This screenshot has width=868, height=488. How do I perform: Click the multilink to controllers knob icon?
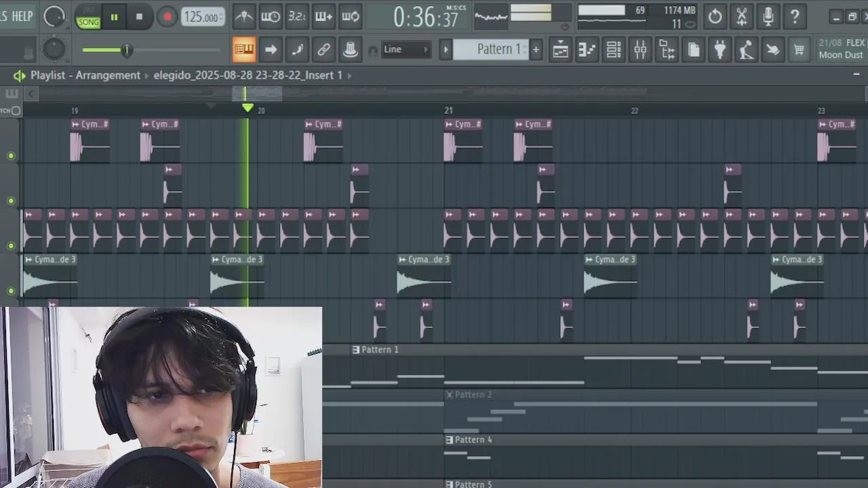point(351,49)
